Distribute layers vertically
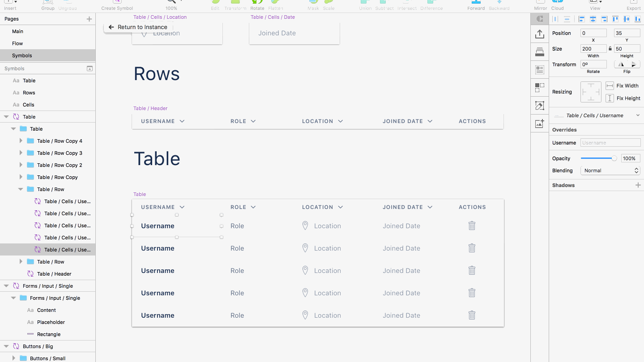 (567, 19)
